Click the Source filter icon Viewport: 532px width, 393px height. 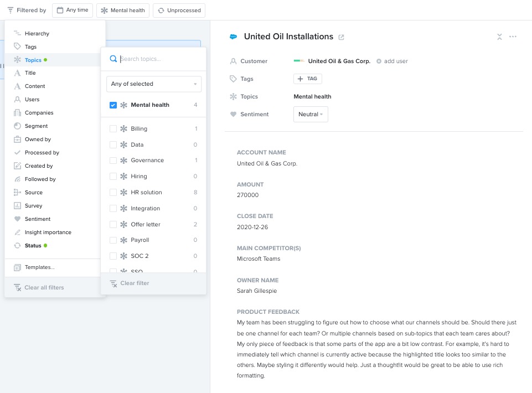point(17,193)
